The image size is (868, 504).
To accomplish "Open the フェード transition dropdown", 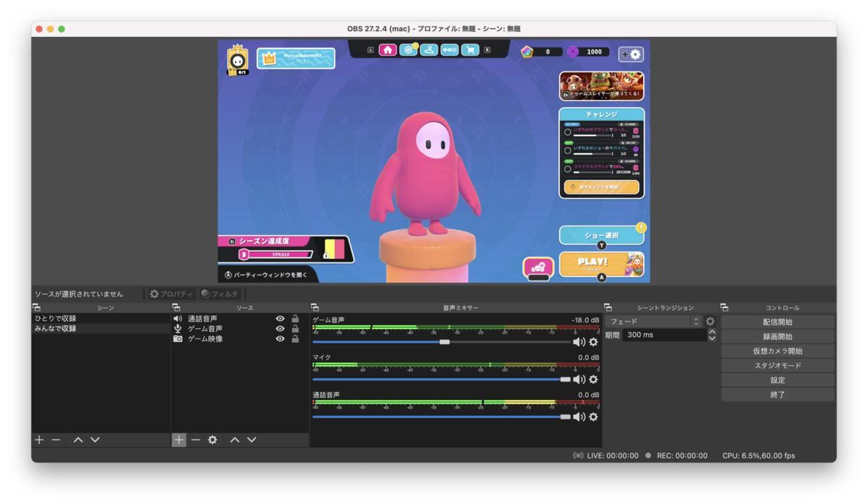I will pos(654,322).
